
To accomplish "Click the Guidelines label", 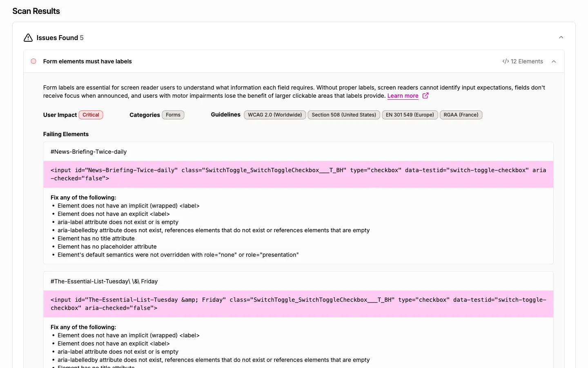I will pos(225,114).
